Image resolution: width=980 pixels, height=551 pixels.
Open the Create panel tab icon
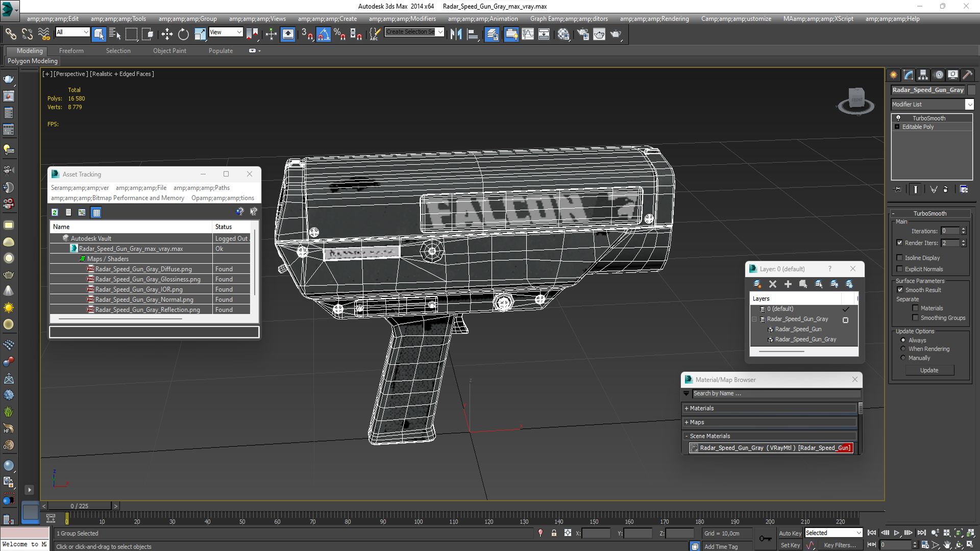coord(893,75)
